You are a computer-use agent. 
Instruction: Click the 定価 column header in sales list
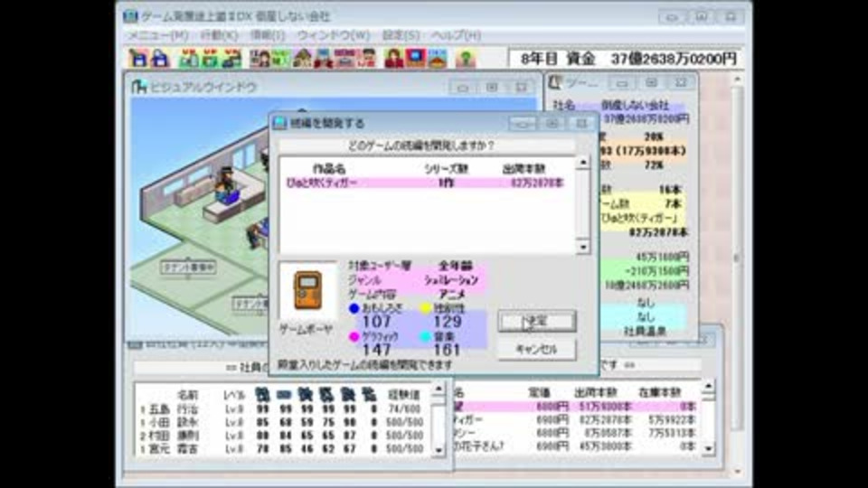(x=539, y=392)
